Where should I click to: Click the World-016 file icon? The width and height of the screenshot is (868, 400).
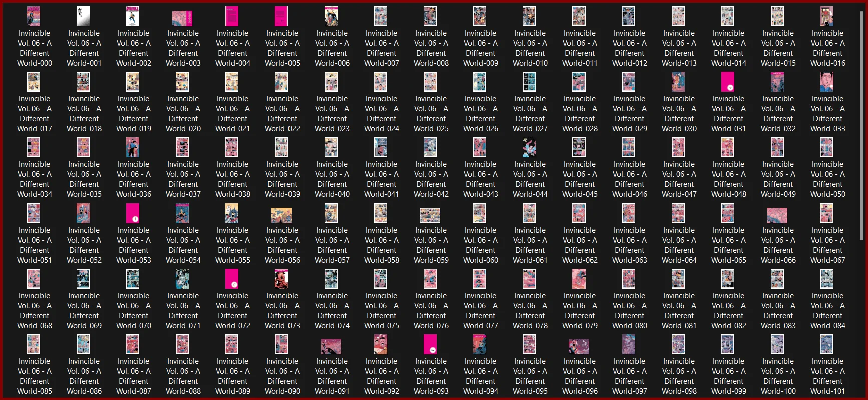(x=827, y=16)
